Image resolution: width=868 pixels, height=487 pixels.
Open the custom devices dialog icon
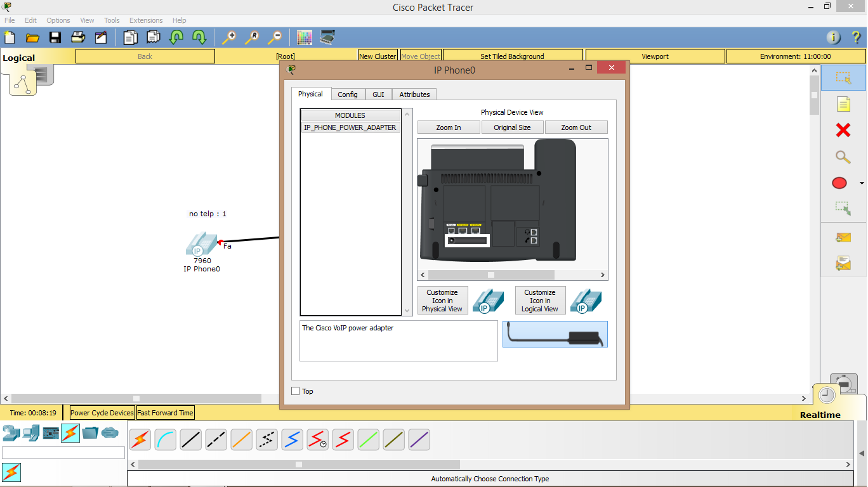(327, 37)
